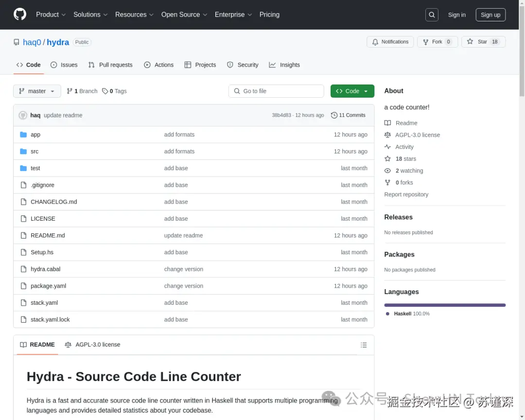Expand the Open Source menu

coord(184,15)
